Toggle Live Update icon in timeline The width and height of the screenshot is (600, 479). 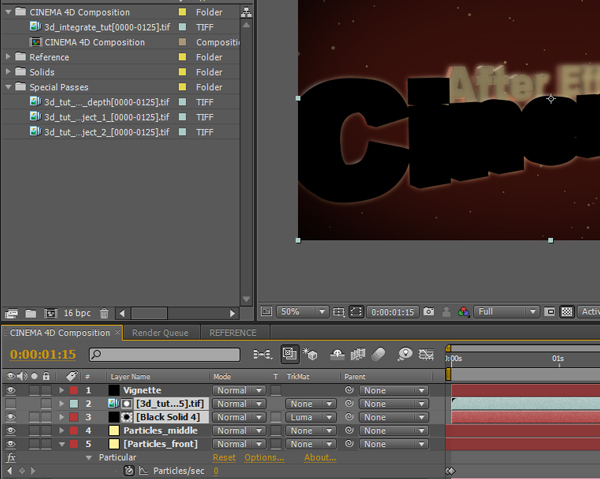tap(290, 354)
